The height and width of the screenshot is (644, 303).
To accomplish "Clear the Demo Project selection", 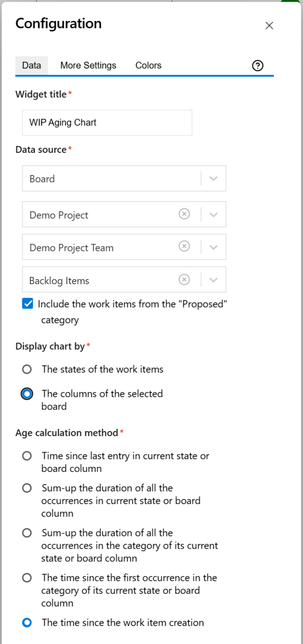I will point(184,214).
